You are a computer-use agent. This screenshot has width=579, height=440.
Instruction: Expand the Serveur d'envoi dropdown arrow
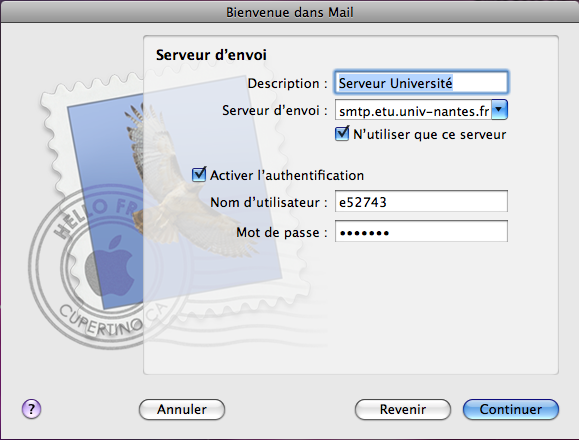499,109
